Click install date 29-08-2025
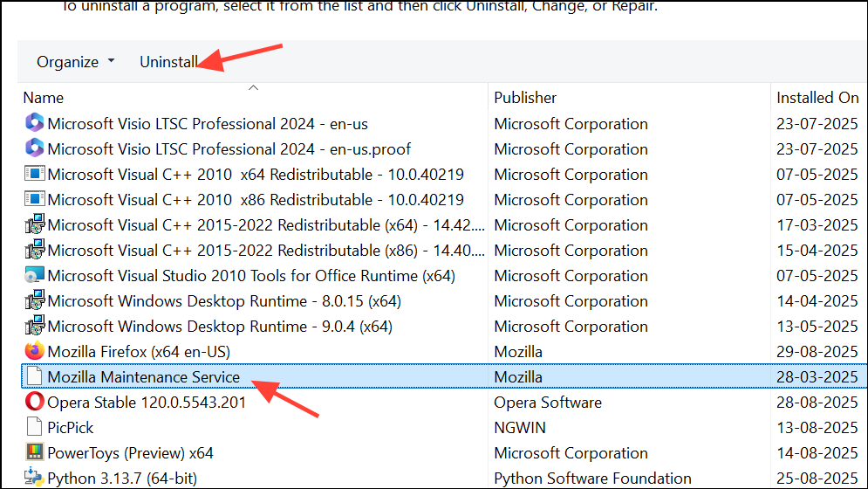Viewport: 868px width, 489px height. 817,352
